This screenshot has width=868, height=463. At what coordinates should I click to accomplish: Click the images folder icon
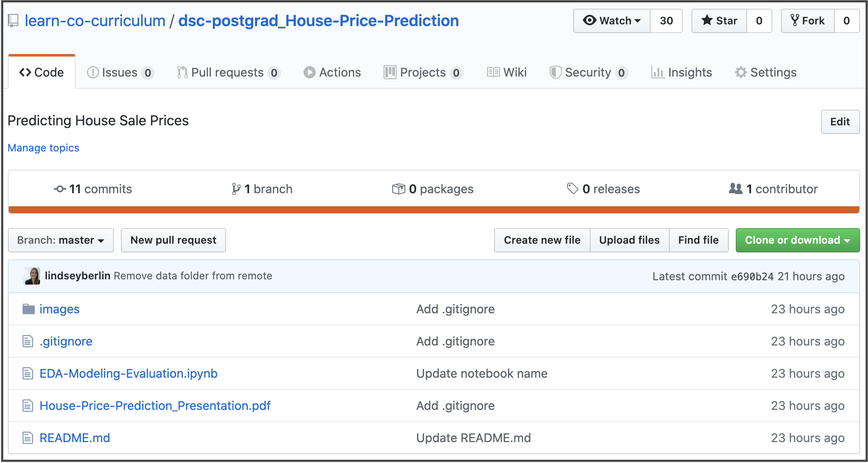pos(29,309)
